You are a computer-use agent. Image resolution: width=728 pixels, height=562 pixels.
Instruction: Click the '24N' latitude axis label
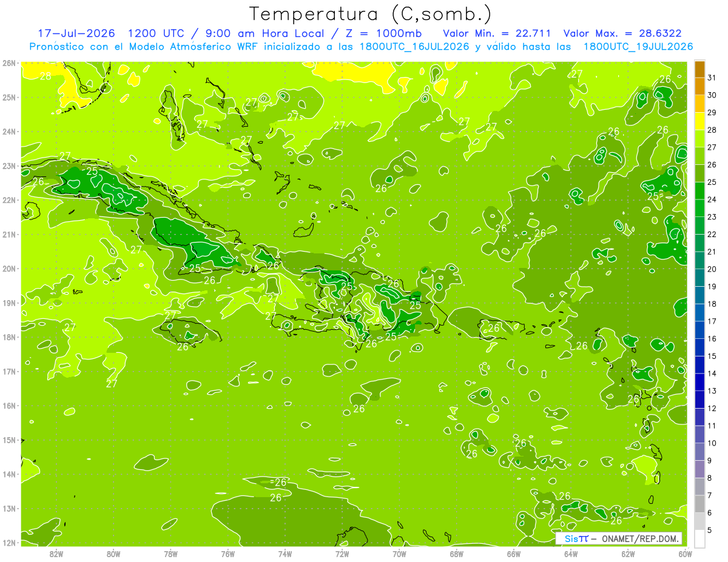coord(9,132)
